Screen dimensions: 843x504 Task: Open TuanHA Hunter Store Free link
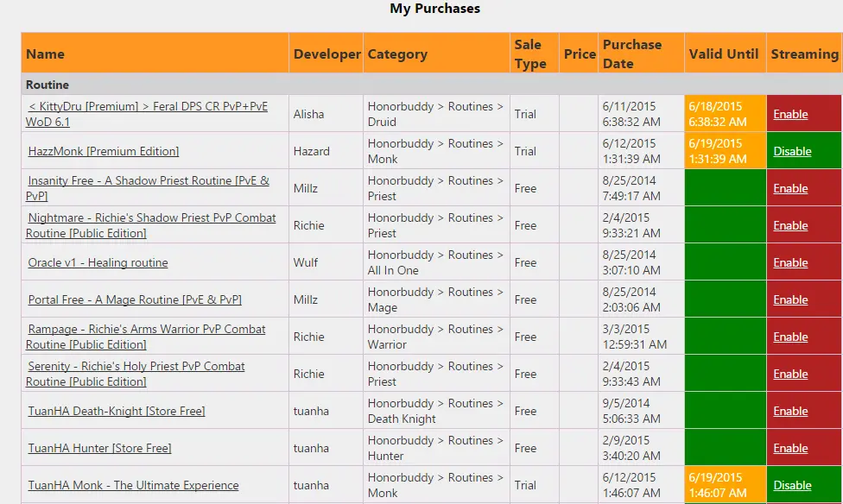click(x=99, y=448)
